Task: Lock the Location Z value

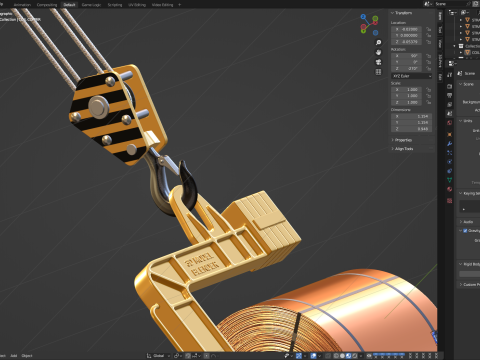Action: coord(429,42)
